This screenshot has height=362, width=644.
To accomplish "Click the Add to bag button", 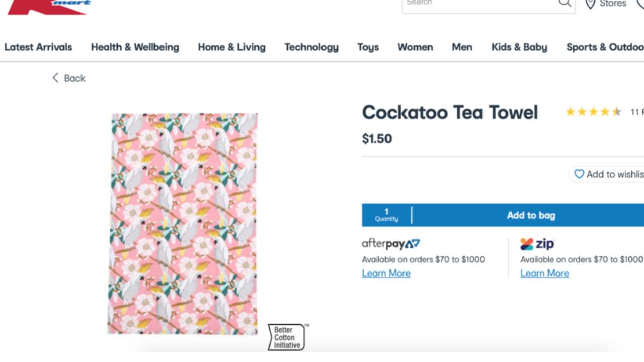I will tap(528, 215).
